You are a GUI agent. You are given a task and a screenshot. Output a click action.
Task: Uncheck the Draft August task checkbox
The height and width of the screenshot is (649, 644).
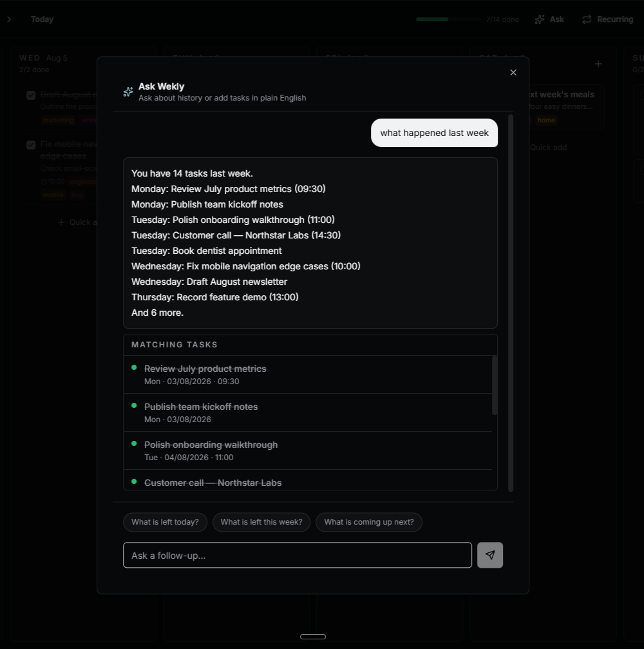(x=31, y=95)
